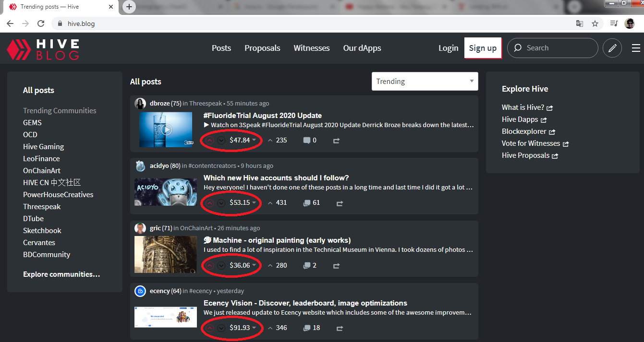
Task: Reblog the Machine original painting post
Action: [x=336, y=266]
